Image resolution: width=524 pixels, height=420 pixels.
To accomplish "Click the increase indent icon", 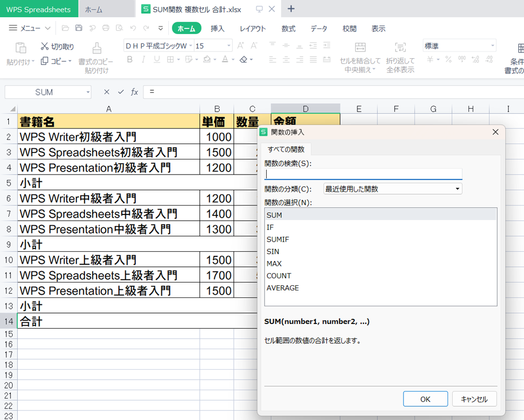I will (327, 45).
